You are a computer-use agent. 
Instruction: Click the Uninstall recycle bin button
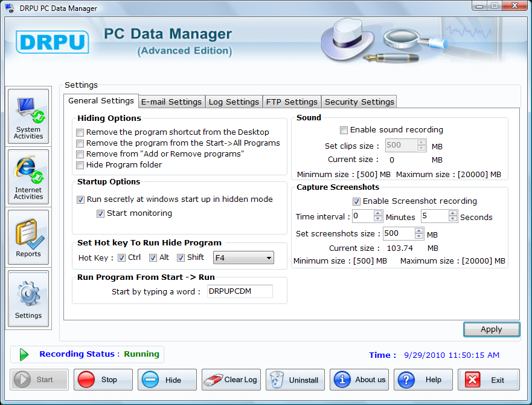[295, 380]
